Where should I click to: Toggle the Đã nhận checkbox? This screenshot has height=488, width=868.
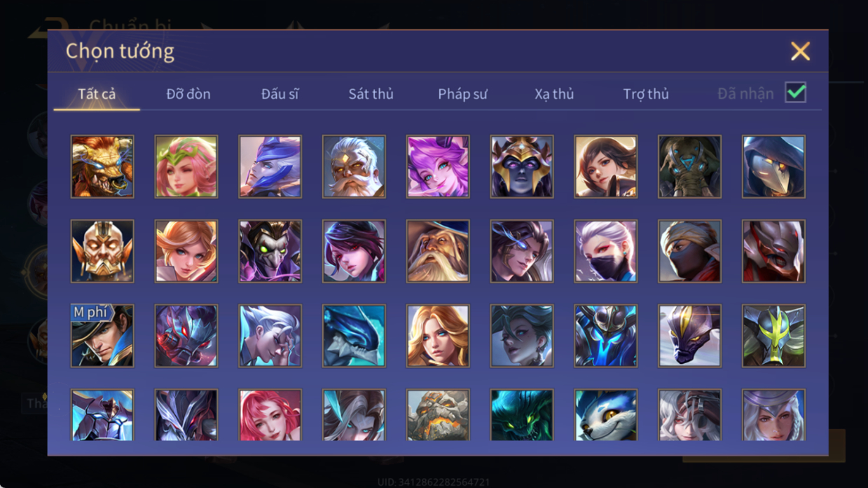pyautogui.click(x=795, y=93)
